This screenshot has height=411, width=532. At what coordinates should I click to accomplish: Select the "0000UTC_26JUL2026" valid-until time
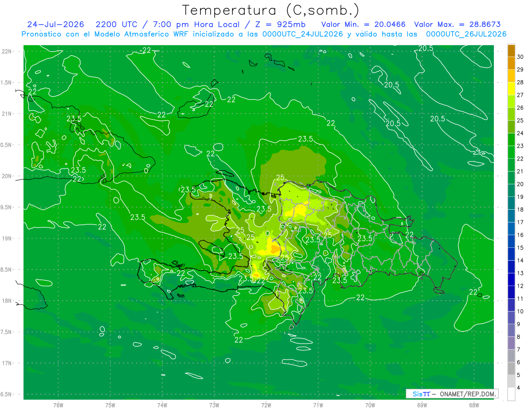466,34
